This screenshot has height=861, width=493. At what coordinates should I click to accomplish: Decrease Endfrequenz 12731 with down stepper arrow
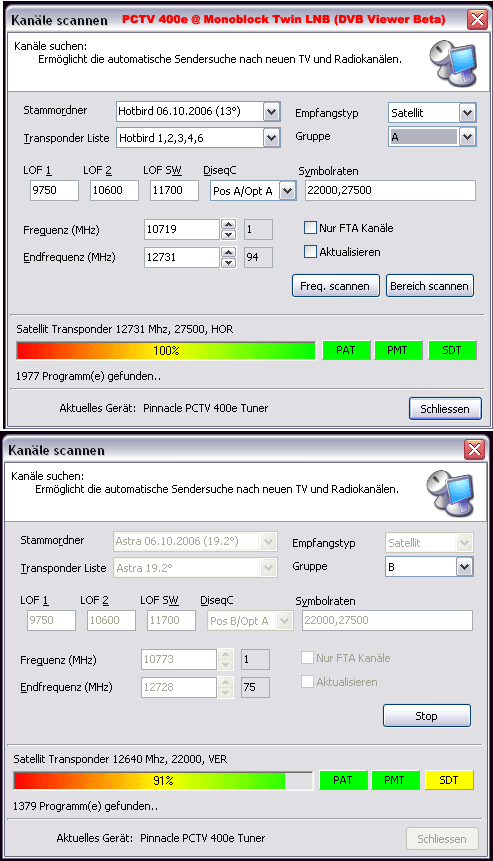click(x=229, y=262)
